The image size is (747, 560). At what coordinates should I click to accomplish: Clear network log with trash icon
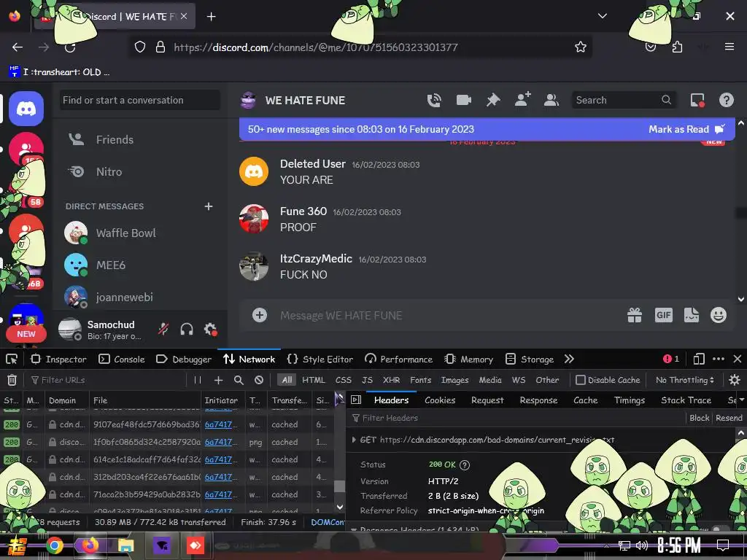tap(12, 379)
